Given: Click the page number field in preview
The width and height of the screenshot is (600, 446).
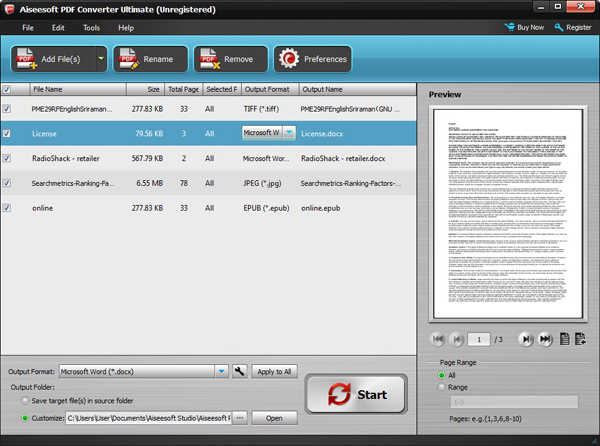Looking at the screenshot, I should (479, 339).
